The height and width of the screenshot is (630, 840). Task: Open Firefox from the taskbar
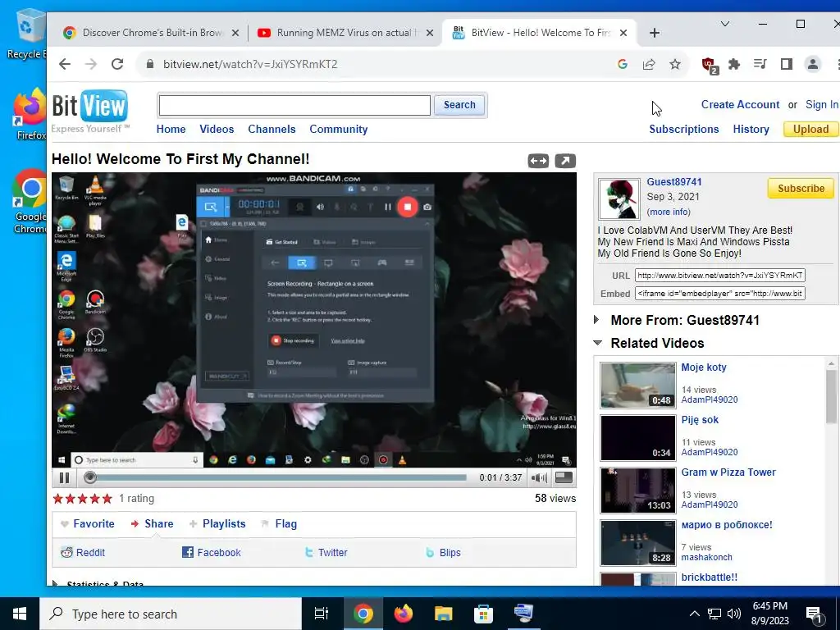click(404, 614)
